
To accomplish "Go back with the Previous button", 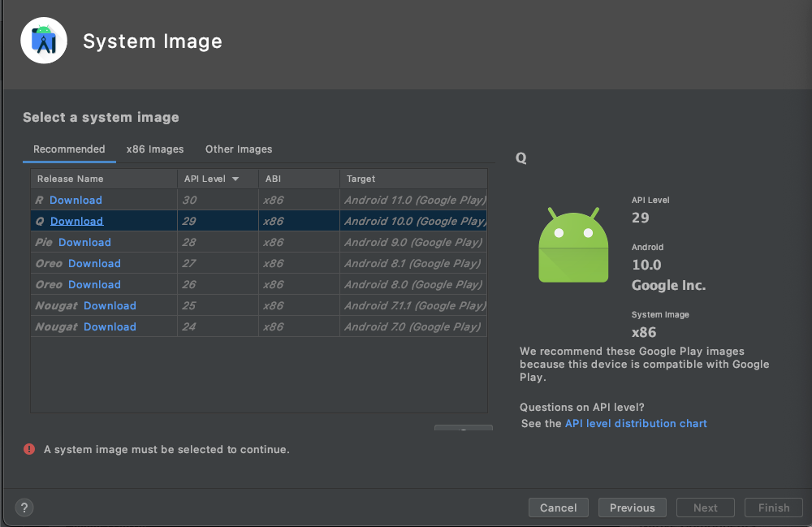I will tap(632, 508).
